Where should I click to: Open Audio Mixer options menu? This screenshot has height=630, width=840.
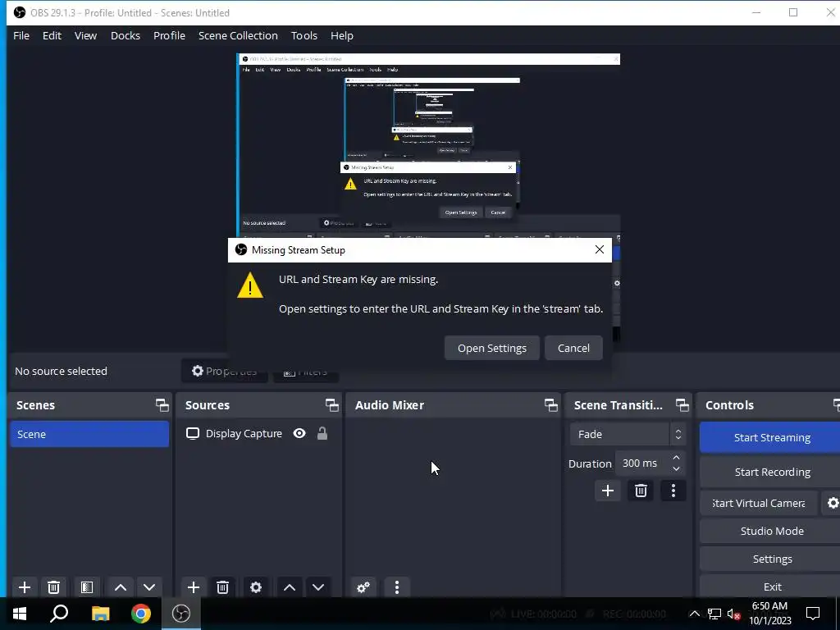pyautogui.click(x=397, y=587)
